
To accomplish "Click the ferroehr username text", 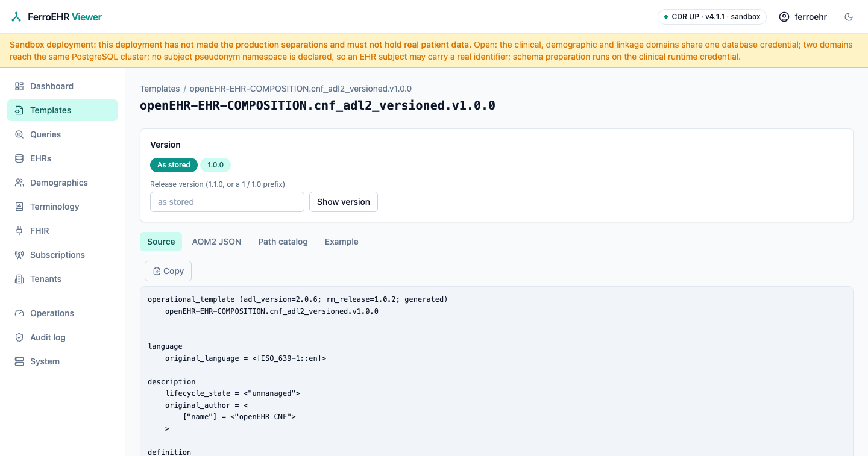I will click(811, 17).
